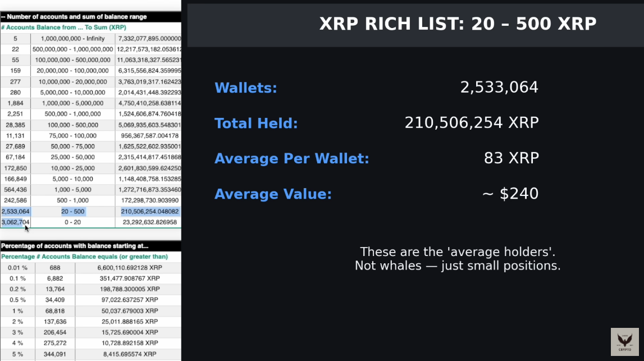Click the 'Wallets:' label
Viewport: 644px width, 361px height.
coord(246,88)
